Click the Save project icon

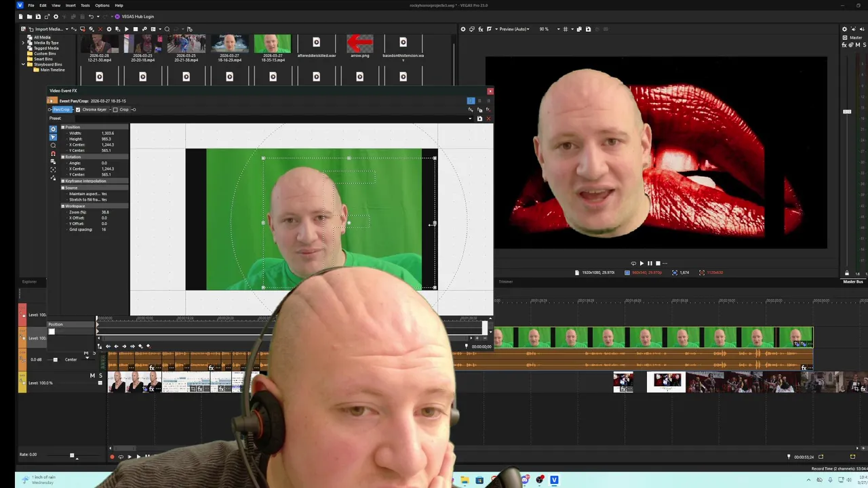point(38,16)
